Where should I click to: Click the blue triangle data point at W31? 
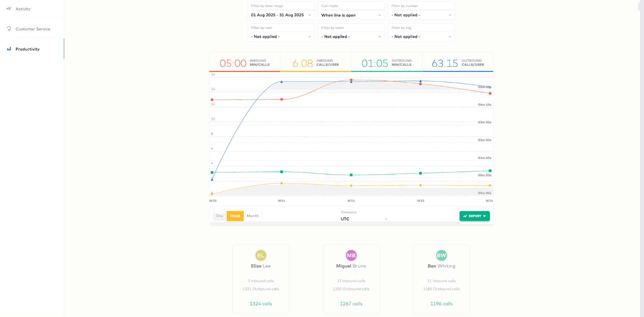281,82
